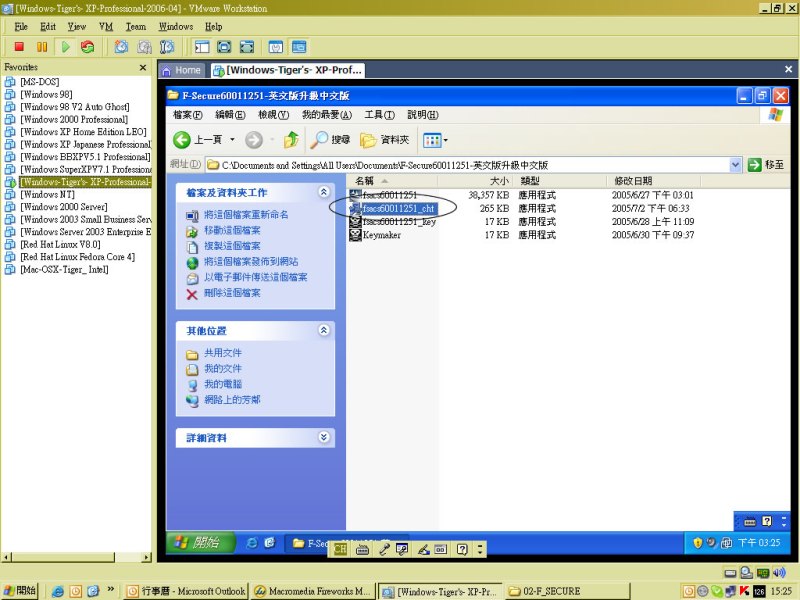This screenshot has height=600, width=800.
Task: Click 刪除這個檔案 delete file link
Action: point(232,293)
